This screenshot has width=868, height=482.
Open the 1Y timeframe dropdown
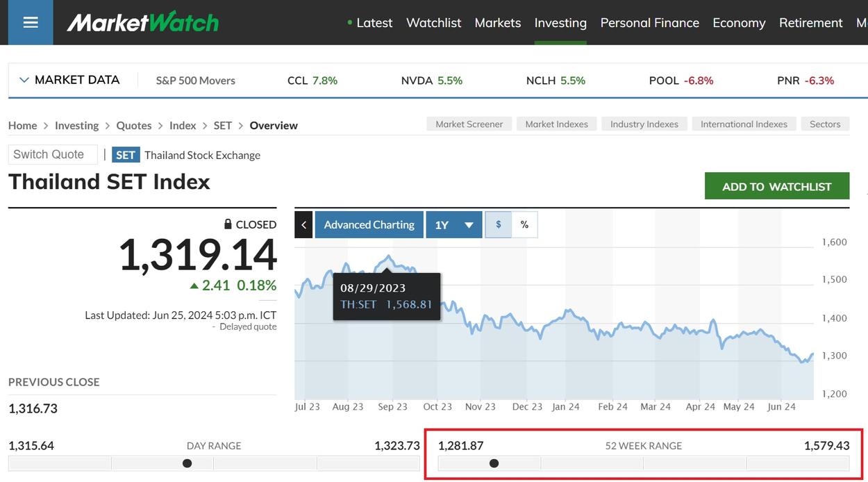pyautogui.click(x=454, y=225)
